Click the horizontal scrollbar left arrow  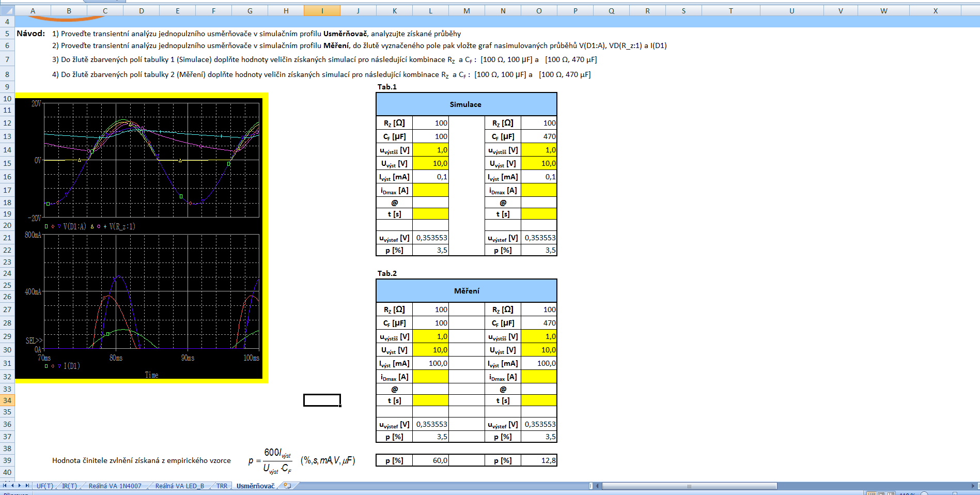[x=597, y=486]
